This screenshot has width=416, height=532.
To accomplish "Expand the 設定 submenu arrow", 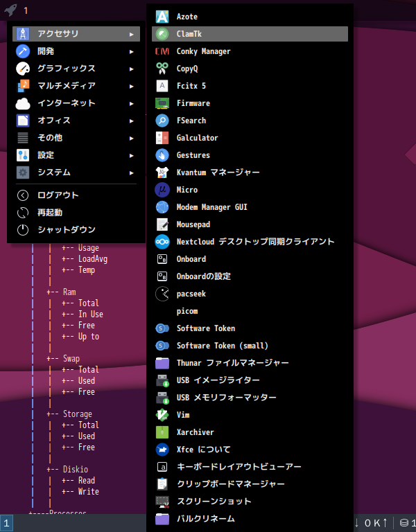I will [132, 155].
